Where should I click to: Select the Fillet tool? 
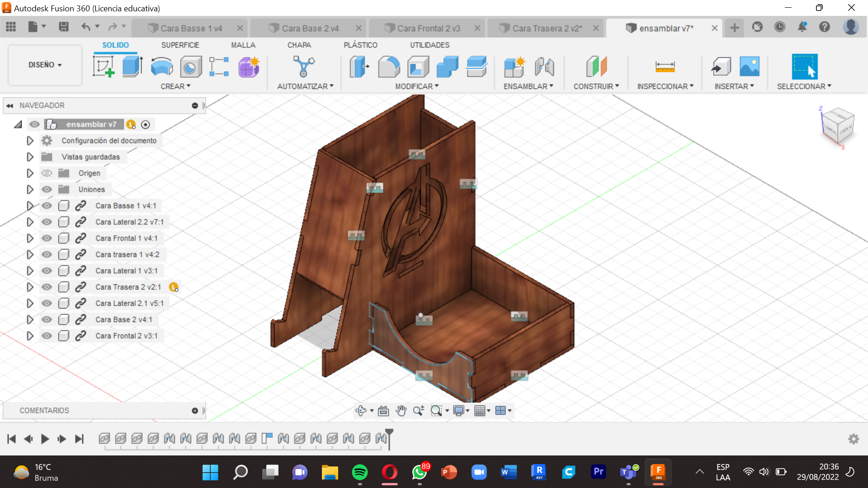[389, 66]
